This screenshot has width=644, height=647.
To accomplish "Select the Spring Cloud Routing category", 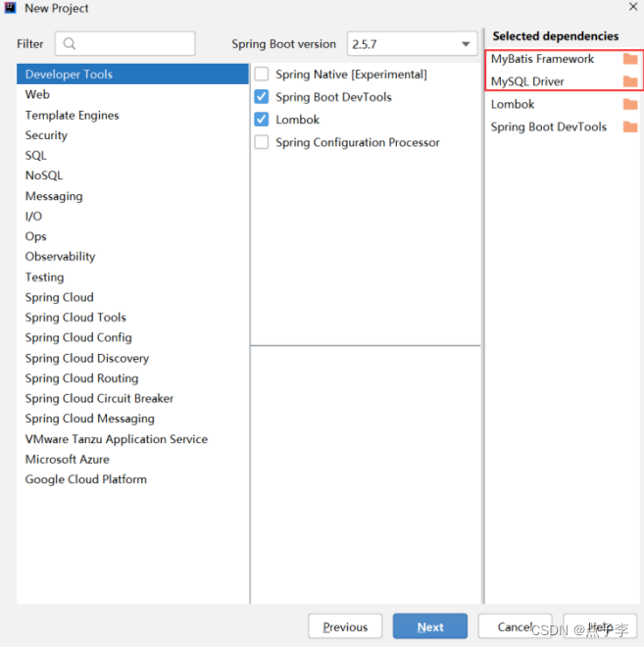I will coord(132,378).
